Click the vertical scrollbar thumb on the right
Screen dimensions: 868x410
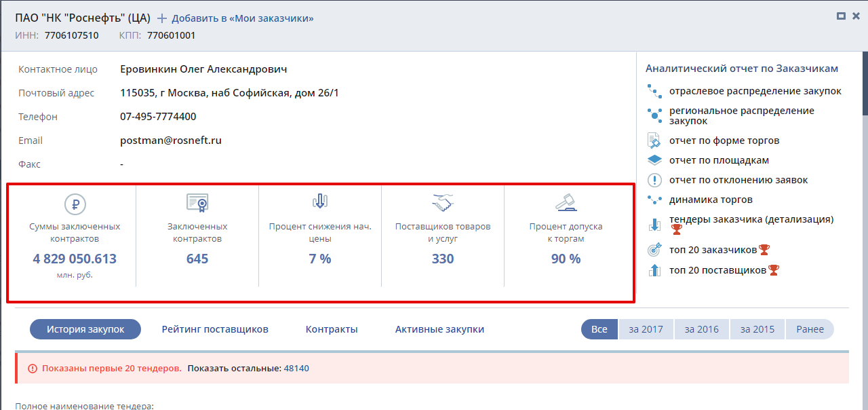pos(865,83)
